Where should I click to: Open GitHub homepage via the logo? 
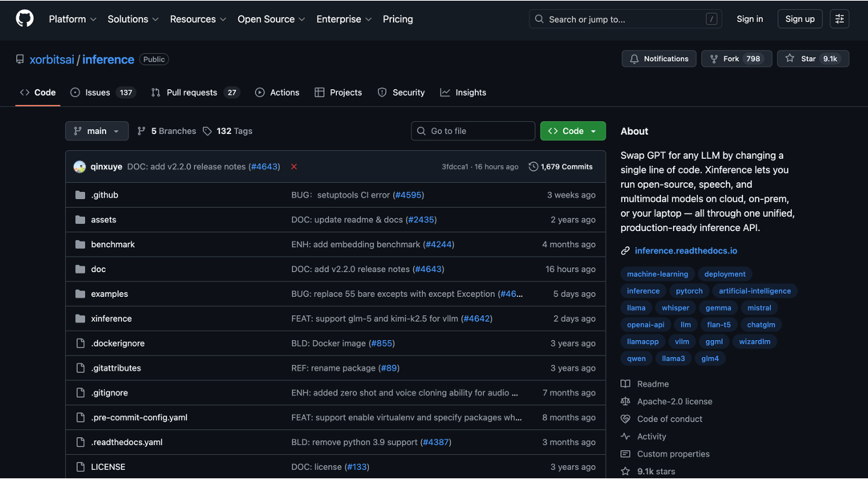(x=25, y=18)
